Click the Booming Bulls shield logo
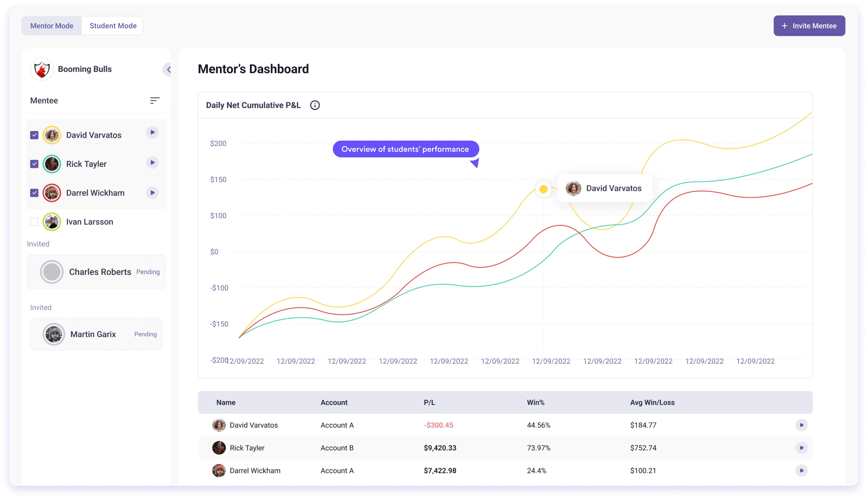Screen dimensions: 868x499 [x=42, y=69]
